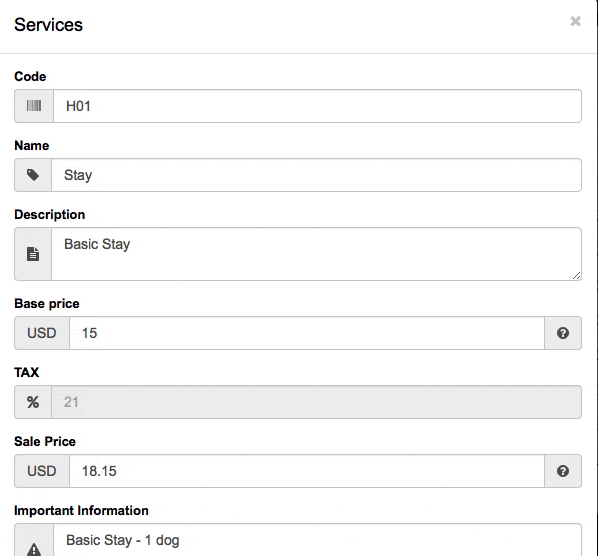Screen dimensions: 598x556
Task: Click into Base price field showing 15
Action: point(307,333)
